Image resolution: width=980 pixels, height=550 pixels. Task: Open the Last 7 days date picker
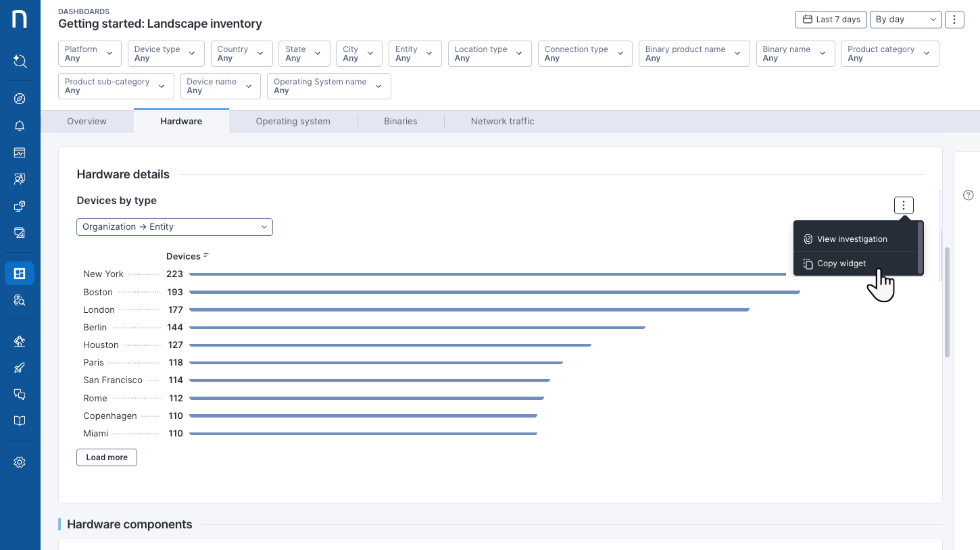pos(831,20)
